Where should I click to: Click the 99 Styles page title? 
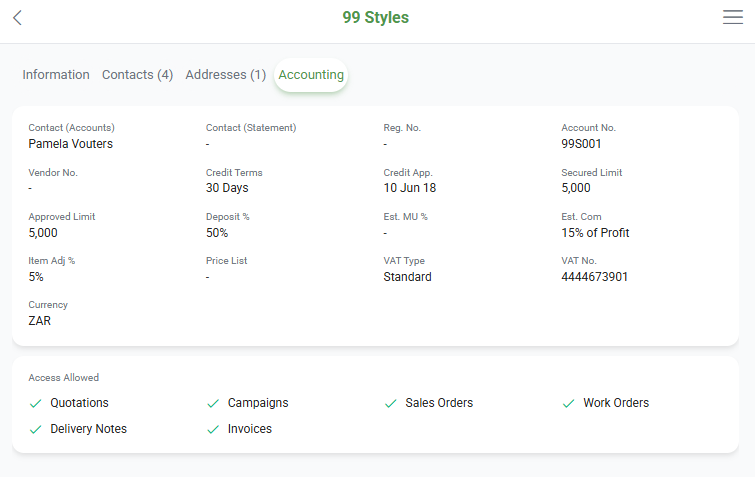(x=376, y=17)
